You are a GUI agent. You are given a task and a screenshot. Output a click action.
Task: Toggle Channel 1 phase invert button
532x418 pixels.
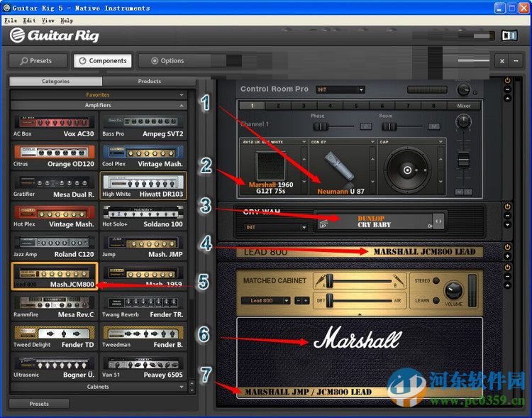click(x=365, y=126)
